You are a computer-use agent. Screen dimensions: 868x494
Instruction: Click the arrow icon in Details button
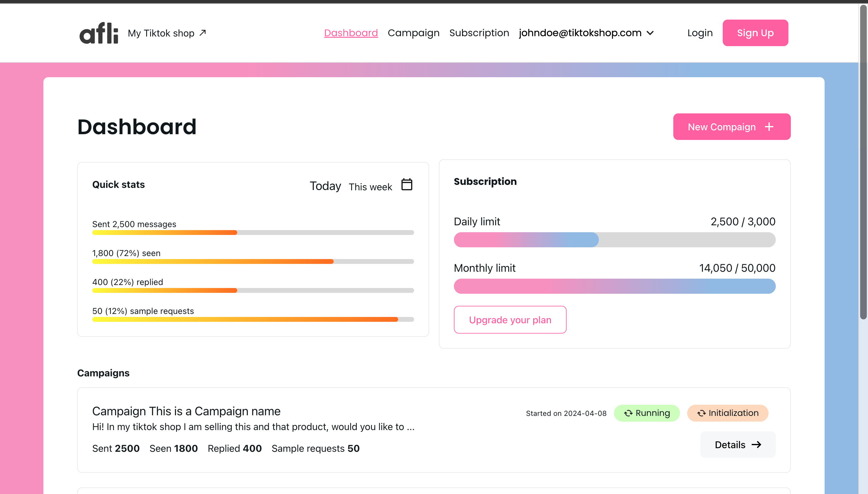(756, 445)
